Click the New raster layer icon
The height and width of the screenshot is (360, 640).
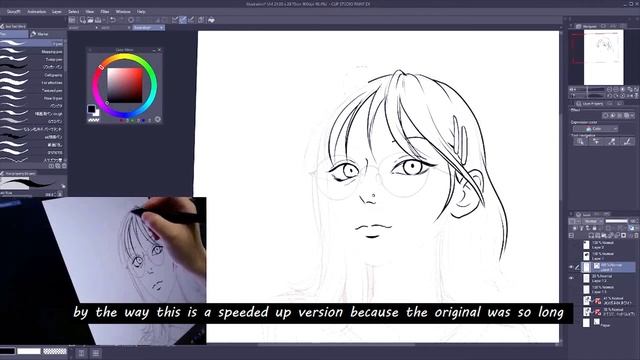591,236
